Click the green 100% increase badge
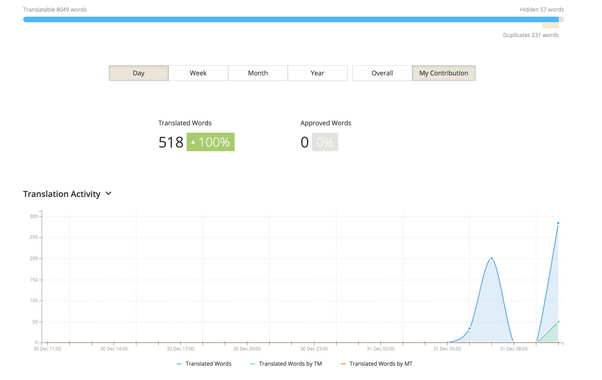This screenshot has width=602, height=380. pyautogui.click(x=210, y=142)
